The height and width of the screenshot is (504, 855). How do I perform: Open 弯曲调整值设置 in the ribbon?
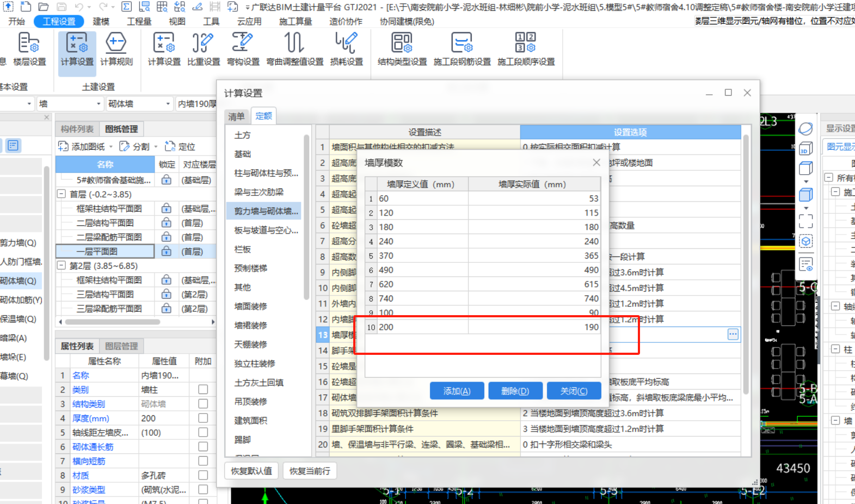[x=294, y=49]
